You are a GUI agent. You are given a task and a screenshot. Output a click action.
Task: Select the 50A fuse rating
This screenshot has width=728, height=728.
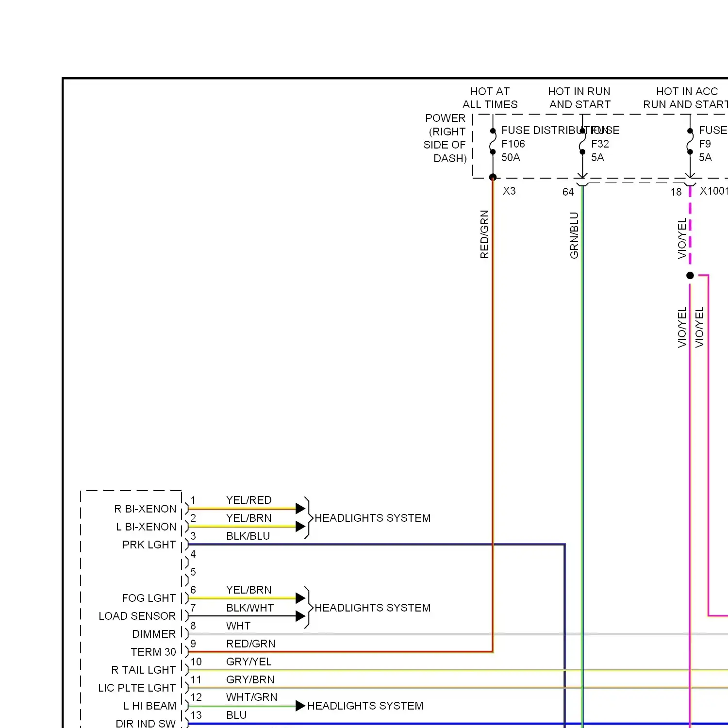[511, 157]
